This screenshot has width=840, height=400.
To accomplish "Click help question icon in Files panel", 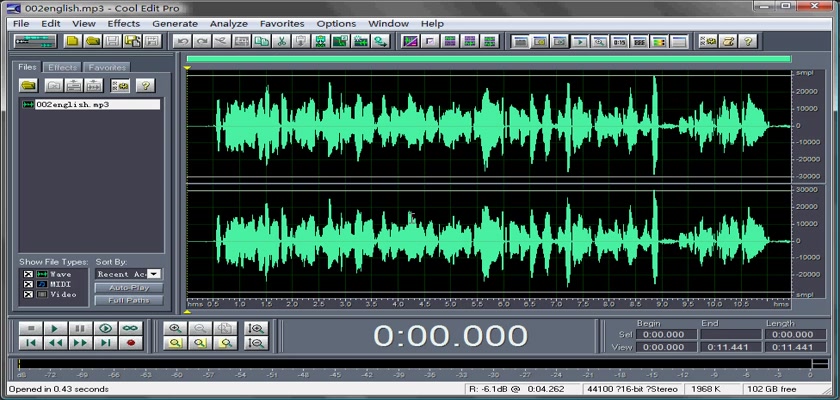I will (145, 85).
